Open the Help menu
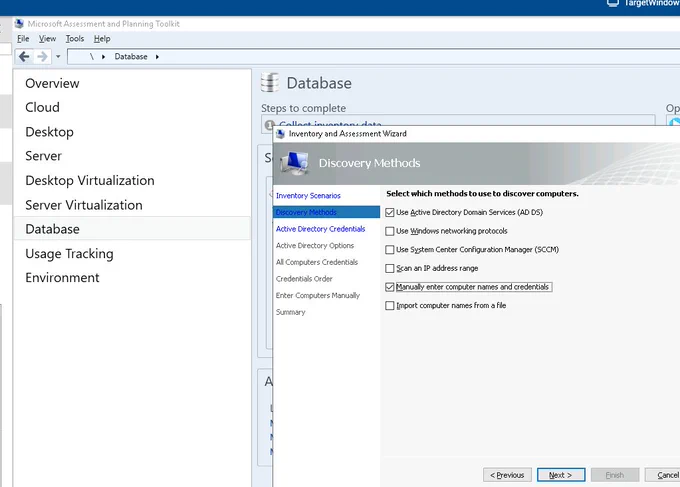The height and width of the screenshot is (487, 680). click(102, 39)
